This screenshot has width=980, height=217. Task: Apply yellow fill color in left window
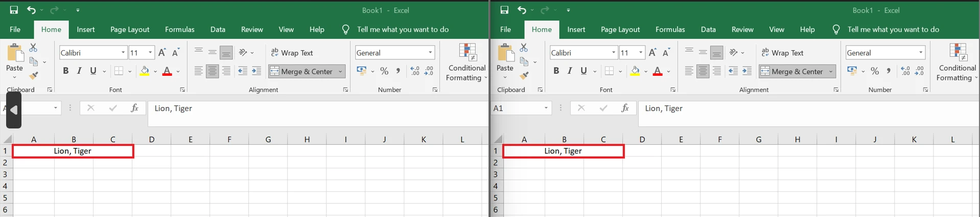[145, 71]
